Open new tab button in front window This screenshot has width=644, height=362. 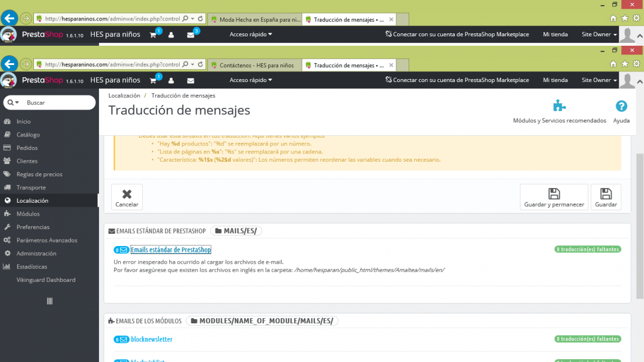403,66
